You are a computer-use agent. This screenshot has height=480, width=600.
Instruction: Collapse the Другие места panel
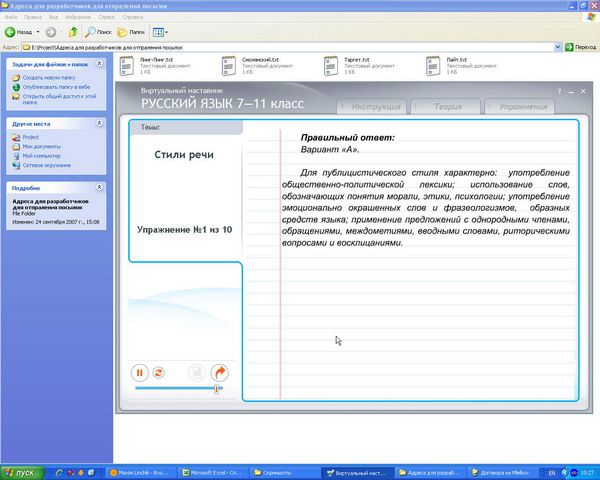100,123
